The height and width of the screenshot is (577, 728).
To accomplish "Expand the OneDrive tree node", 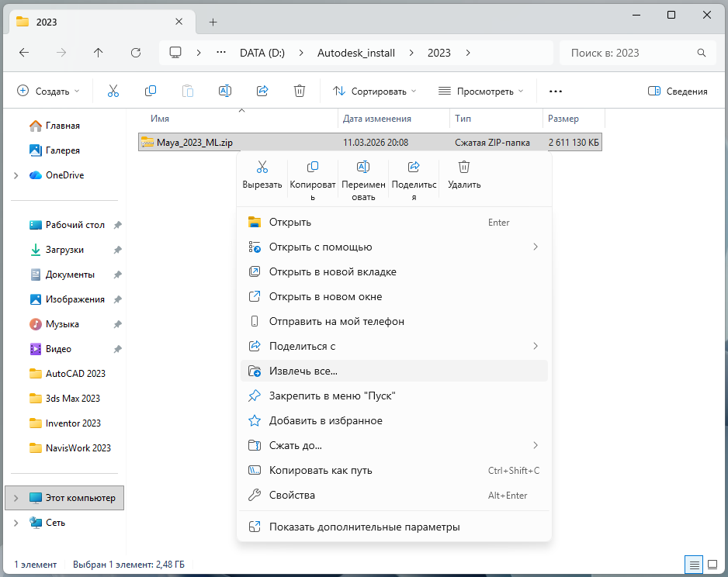I will click(x=16, y=175).
